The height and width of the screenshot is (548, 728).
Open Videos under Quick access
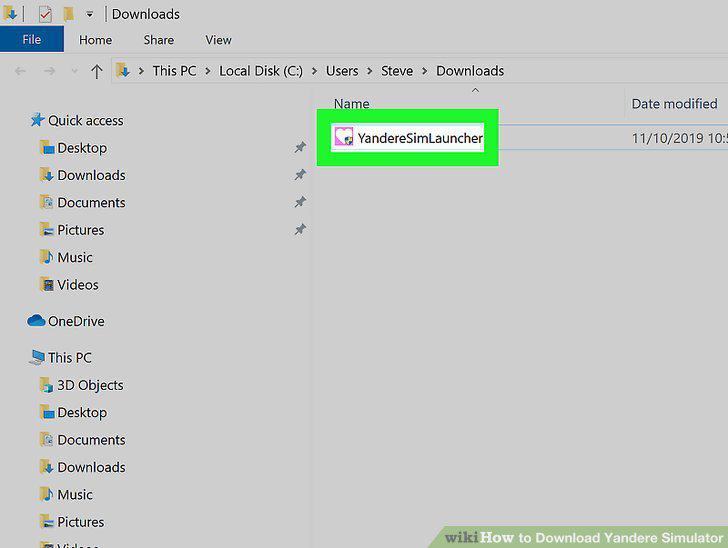coord(78,285)
